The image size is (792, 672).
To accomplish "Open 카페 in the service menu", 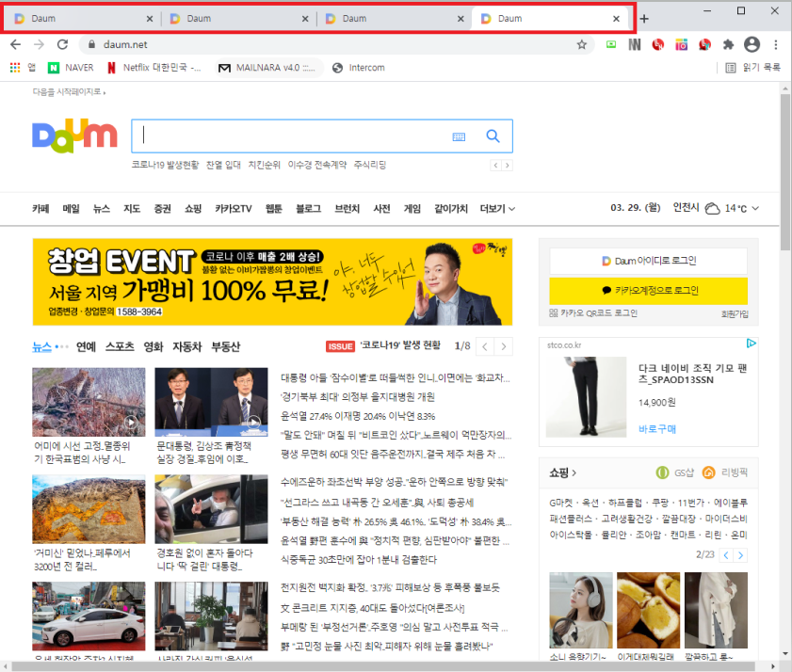I will coord(40,209).
